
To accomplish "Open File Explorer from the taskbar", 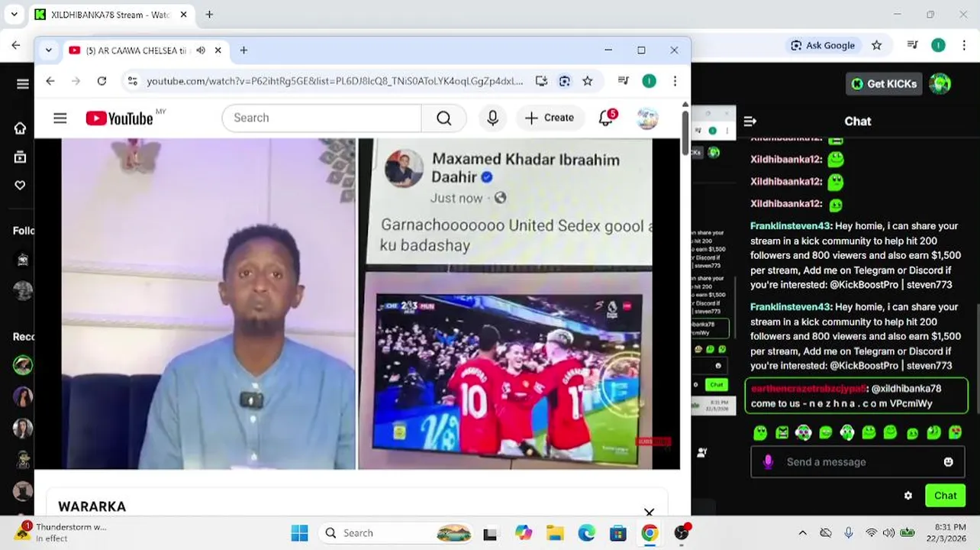I will click(555, 533).
